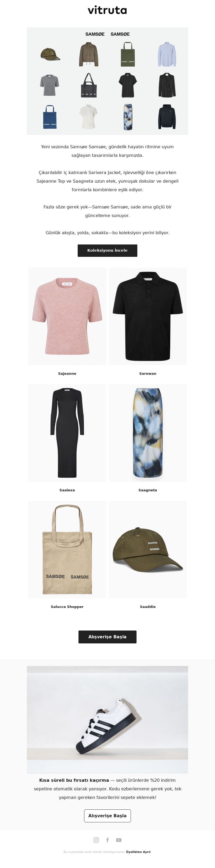Open the black Sarowan polo image

coord(148,316)
